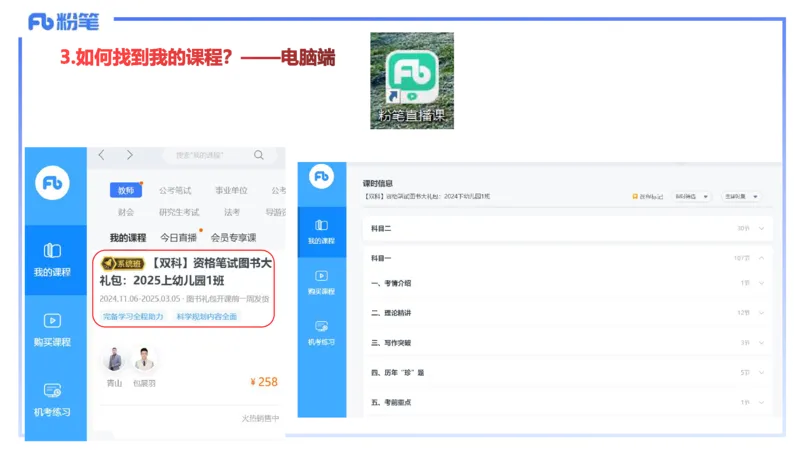Select the 研究生考试 category tab
The width and height of the screenshot is (800, 450).
click(179, 212)
